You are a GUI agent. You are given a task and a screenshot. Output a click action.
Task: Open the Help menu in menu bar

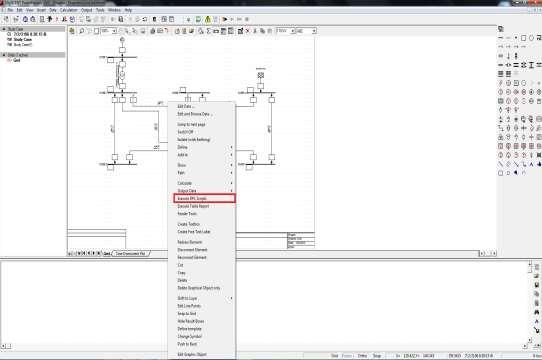(x=128, y=10)
